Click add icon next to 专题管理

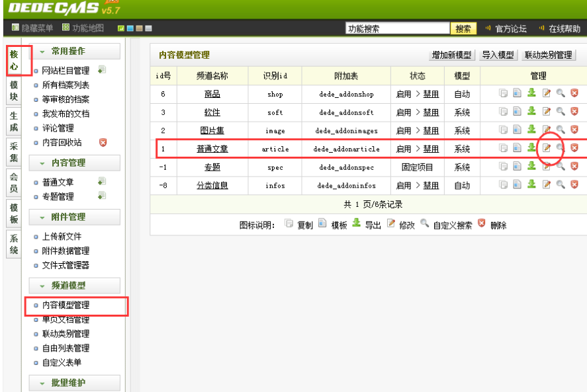(x=102, y=196)
